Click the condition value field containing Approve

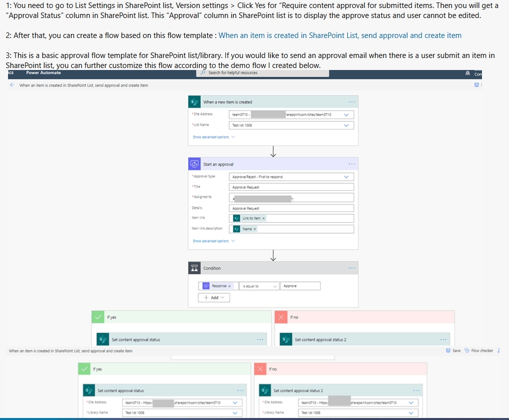(300, 286)
